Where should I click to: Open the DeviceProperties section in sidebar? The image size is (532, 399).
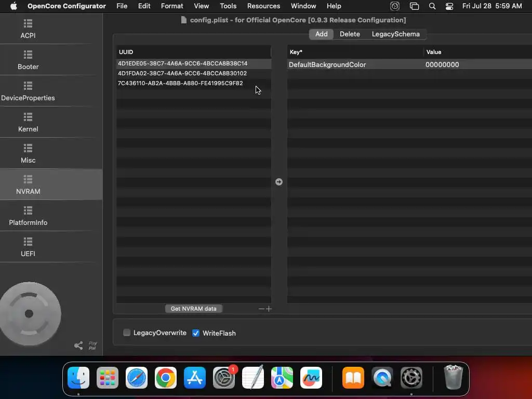pos(28,91)
